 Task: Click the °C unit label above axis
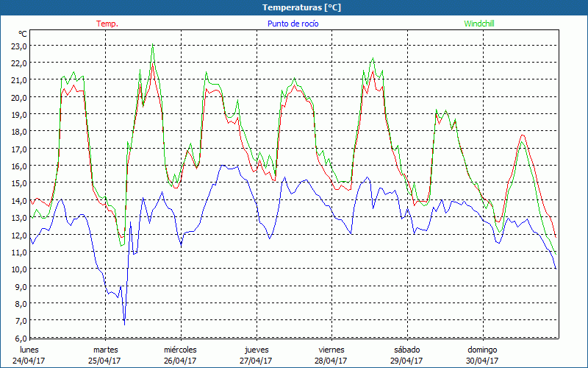pos(23,34)
